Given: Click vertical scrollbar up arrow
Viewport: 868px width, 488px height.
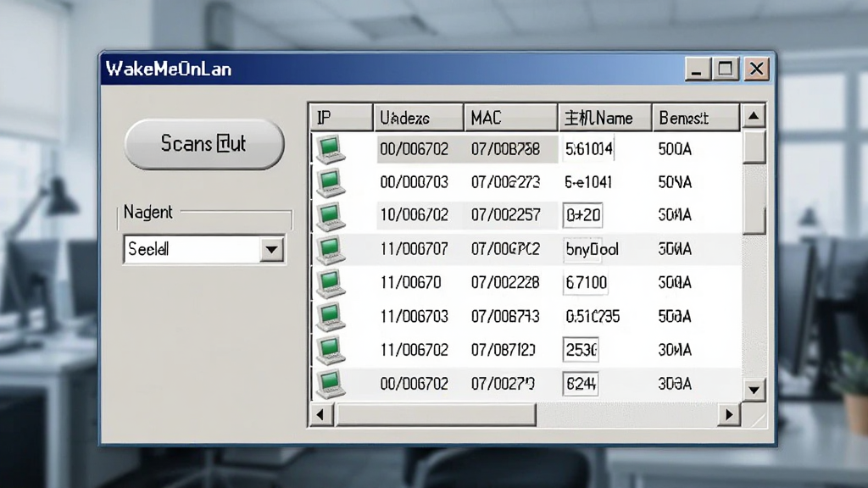Looking at the screenshot, I should tap(754, 116).
